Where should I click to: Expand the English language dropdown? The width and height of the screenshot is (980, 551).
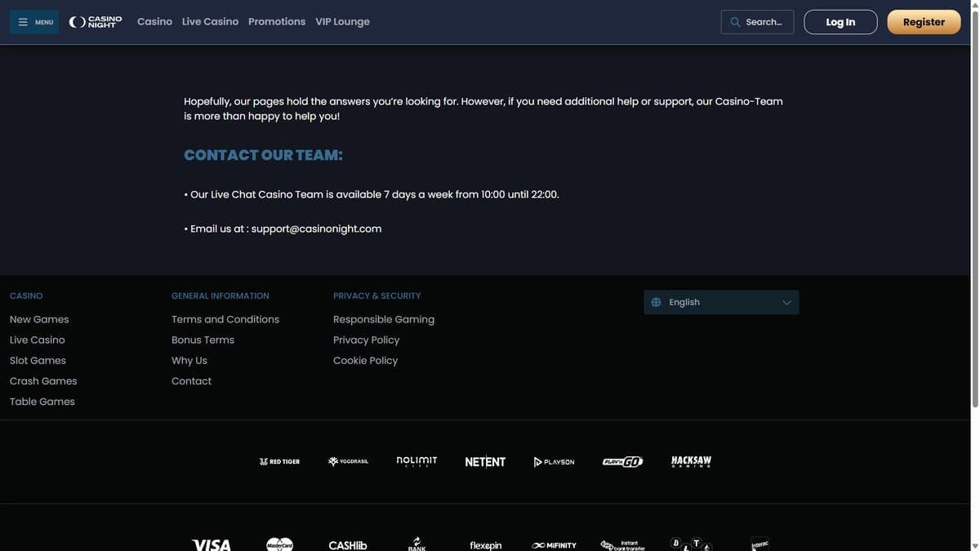pyautogui.click(x=721, y=302)
